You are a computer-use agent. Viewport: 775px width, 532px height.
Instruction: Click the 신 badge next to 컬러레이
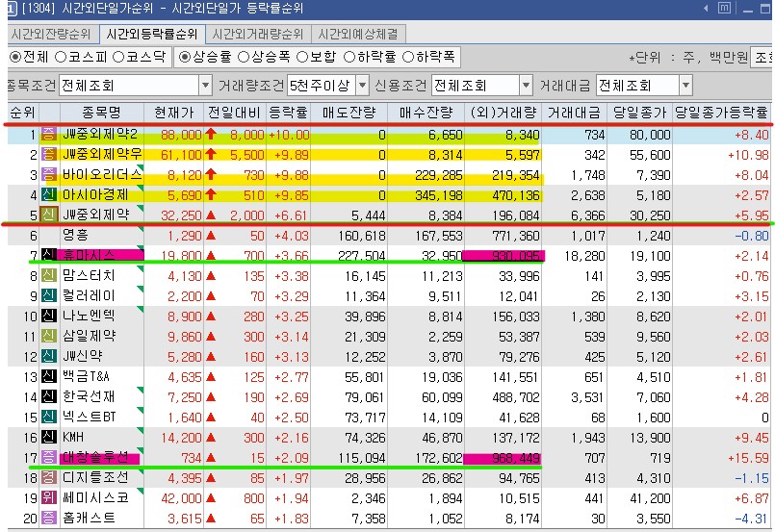coord(48,295)
